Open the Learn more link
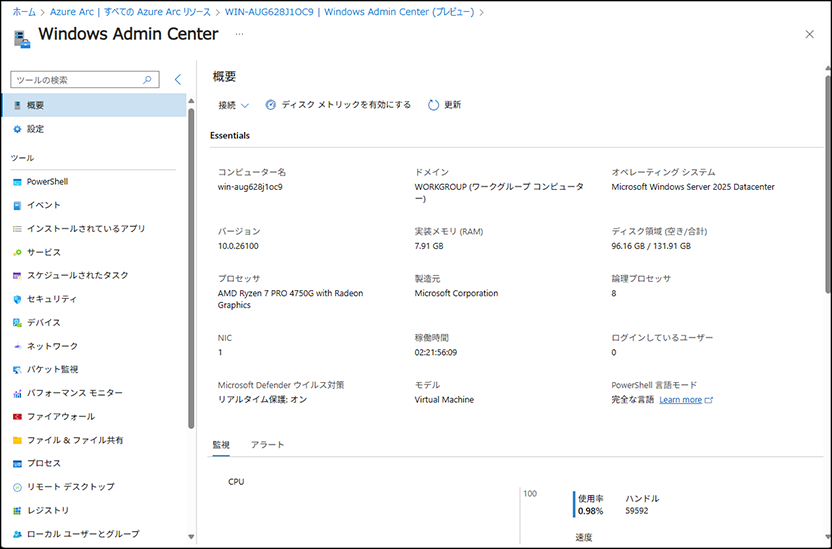Viewport: 832px width, 549px height. click(680, 400)
